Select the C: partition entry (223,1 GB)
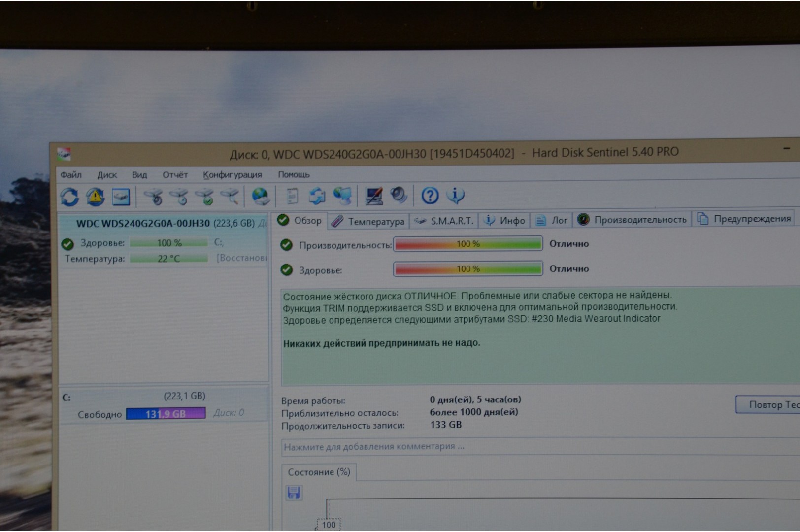Viewport: 800px width, 532px height. [x=164, y=405]
